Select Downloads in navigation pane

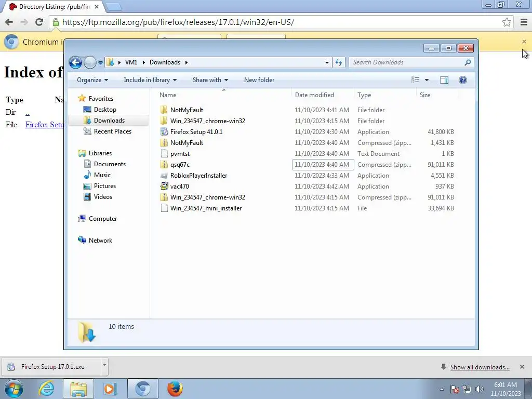coord(109,121)
